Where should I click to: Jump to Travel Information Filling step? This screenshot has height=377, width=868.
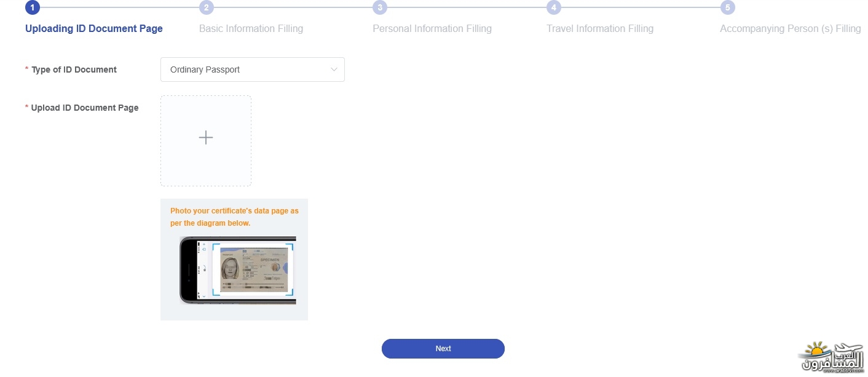[x=600, y=28]
